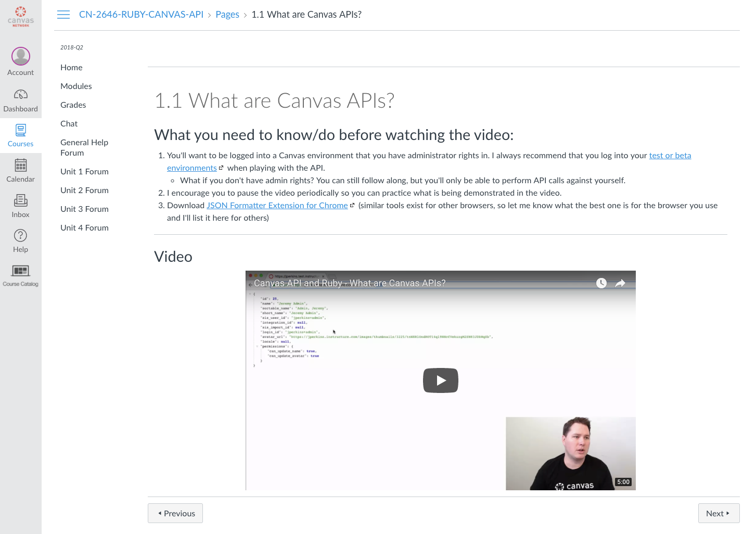Click the Watch Later clock icon on the video
This screenshot has width=756, height=534.
click(x=601, y=283)
